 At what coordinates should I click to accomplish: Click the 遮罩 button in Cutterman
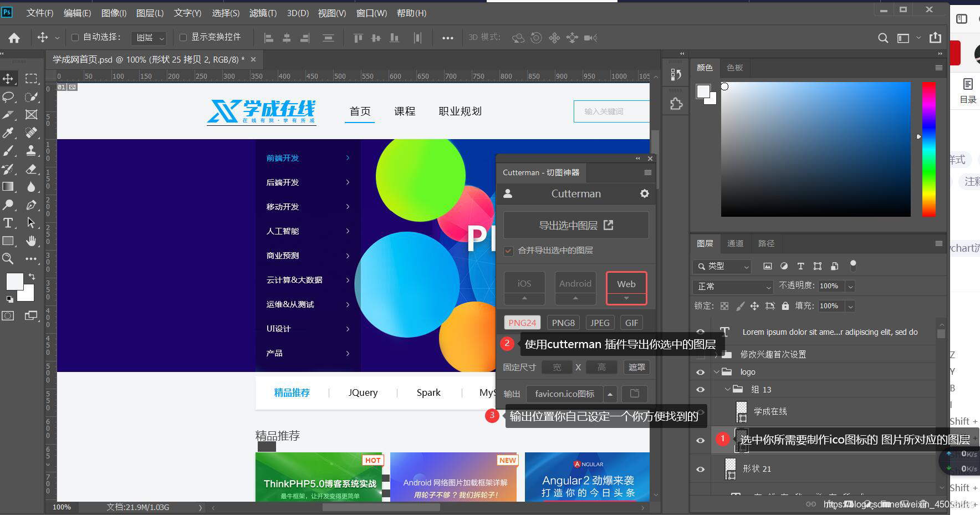pyautogui.click(x=636, y=367)
